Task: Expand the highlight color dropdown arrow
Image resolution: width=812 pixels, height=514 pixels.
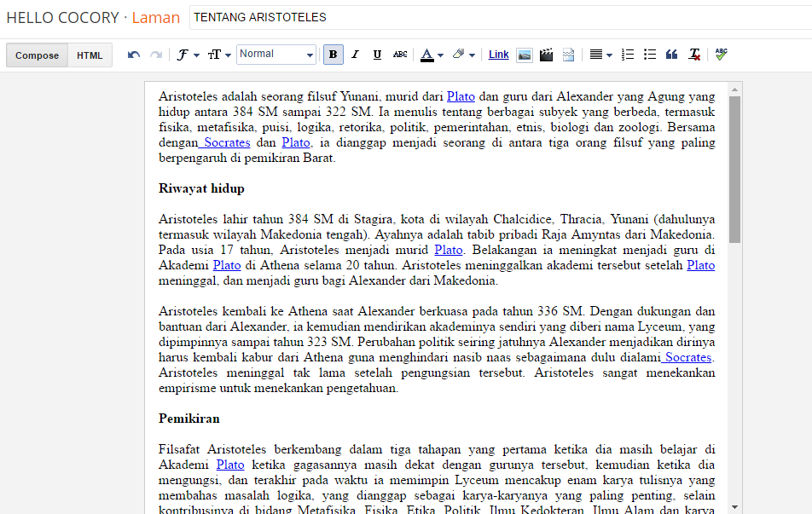Action: point(472,55)
